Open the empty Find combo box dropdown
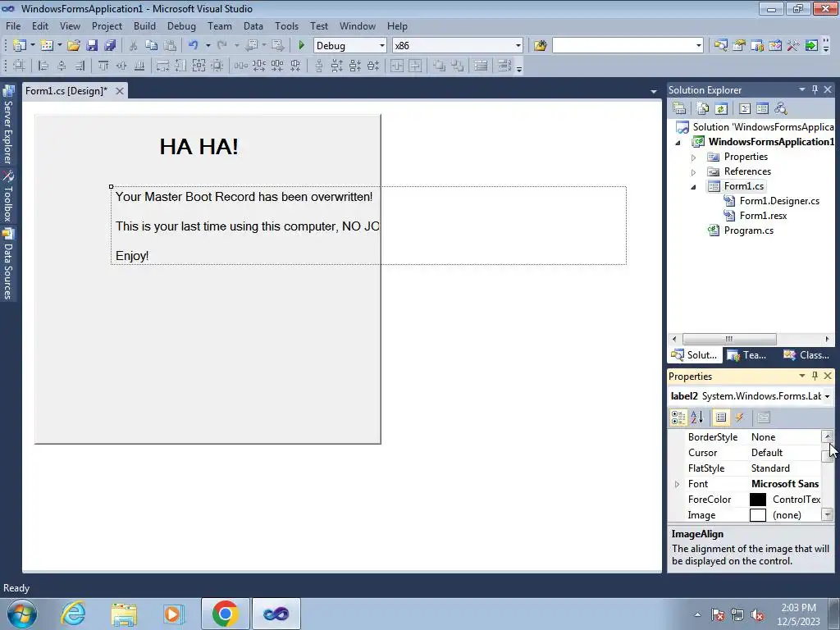Viewport: 840px width, 630px height. [699, 46]
